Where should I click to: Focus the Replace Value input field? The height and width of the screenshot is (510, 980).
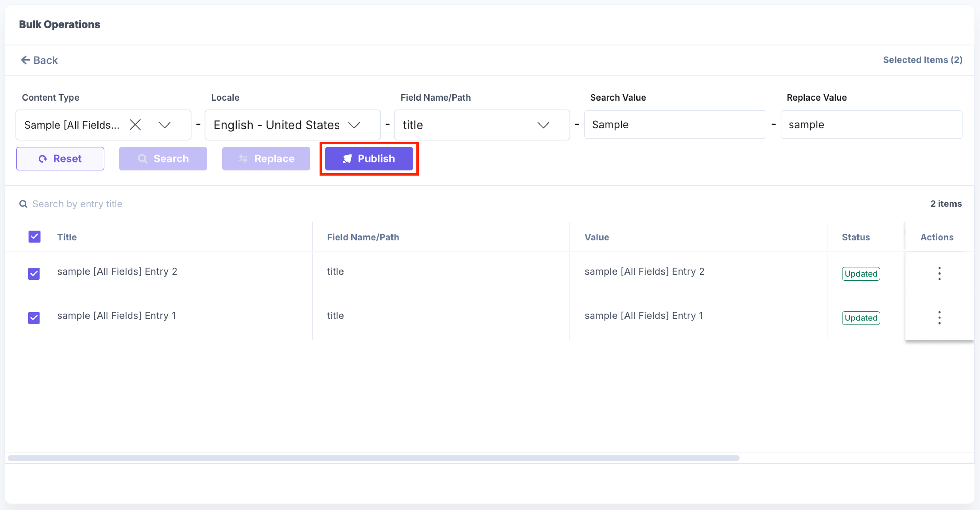pyautogui.click(x=872, y=125)
